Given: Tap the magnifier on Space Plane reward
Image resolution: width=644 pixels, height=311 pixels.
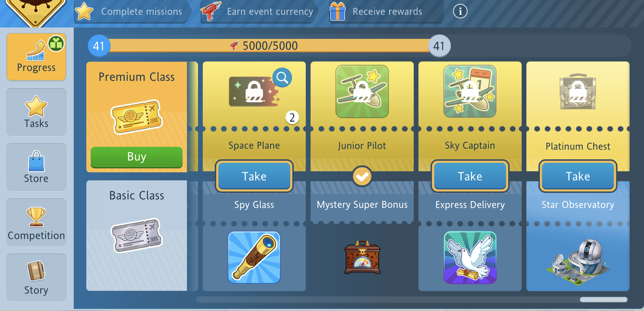Looking at the screenshot, I should 282,77.
